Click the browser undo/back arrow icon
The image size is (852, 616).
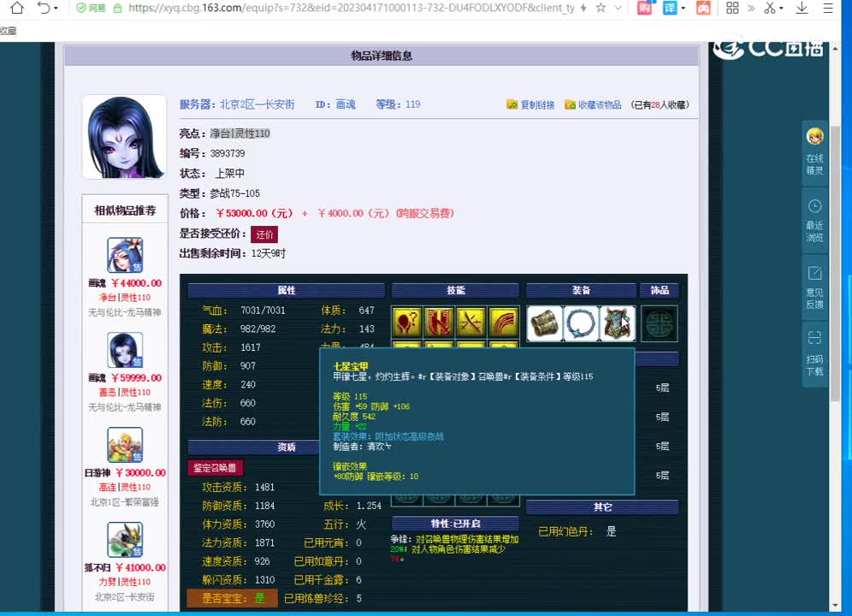tap(43, 8)
